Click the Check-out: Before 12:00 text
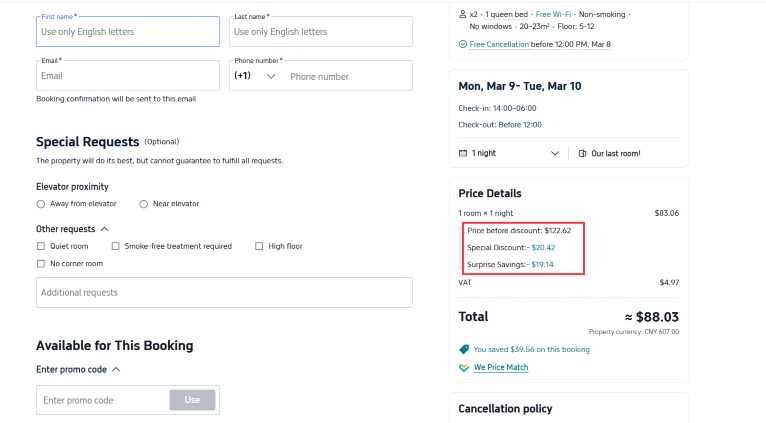The width and height of the screenshot is (766, 423). pyautogui.click(x=500, y=125)
